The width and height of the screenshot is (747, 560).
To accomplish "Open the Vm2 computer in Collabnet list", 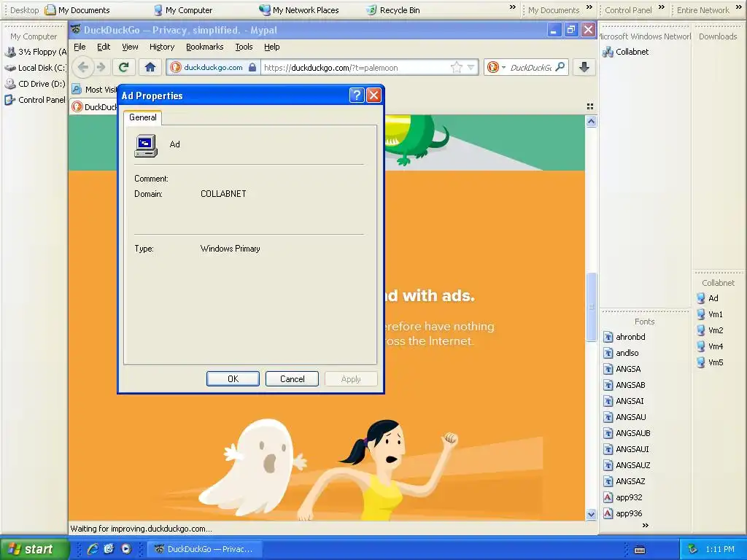I will tap(710, 330).
